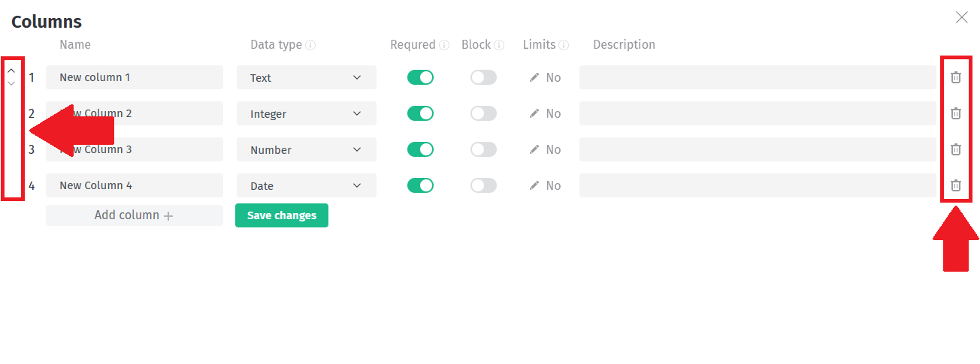Click Description field for row 3
This screenshot has height=364, width=980.
coord(757,149)
